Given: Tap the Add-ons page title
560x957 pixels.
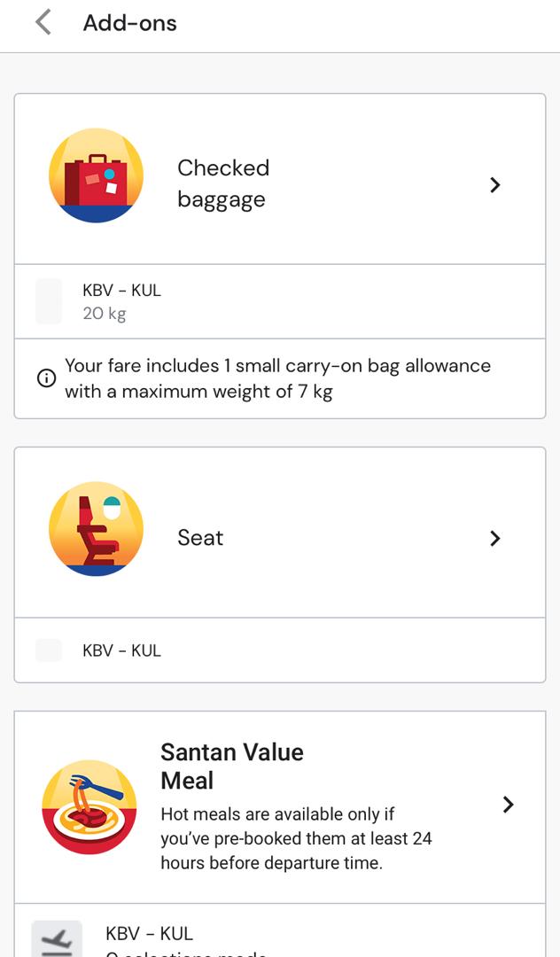Looking at the screenshot, I should pyautogui.click(x=130, y=23).
